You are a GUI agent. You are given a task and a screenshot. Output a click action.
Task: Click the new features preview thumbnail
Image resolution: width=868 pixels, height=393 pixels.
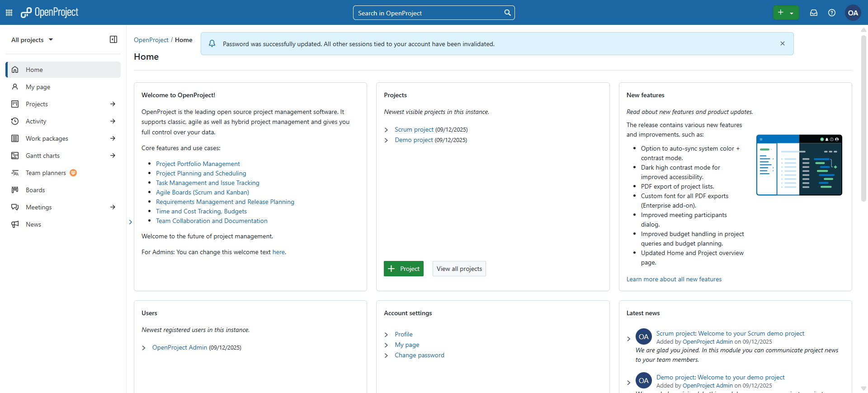(799, 165)
